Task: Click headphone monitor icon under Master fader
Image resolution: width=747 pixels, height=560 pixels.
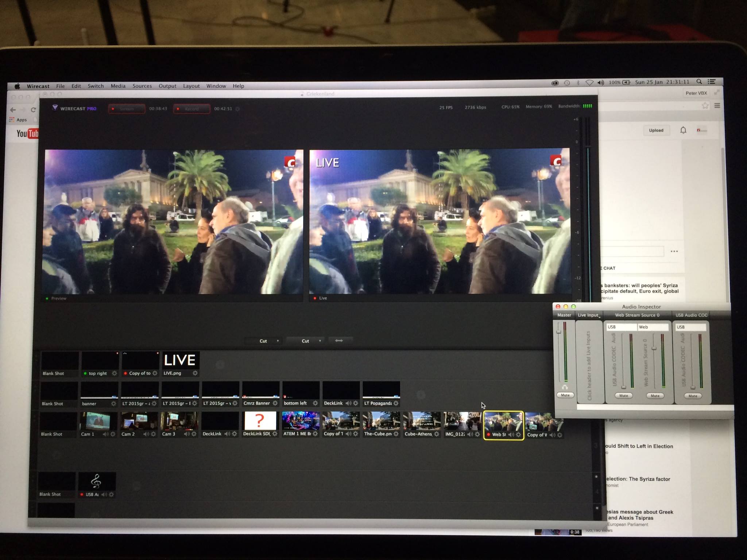Action: [565, 387]
